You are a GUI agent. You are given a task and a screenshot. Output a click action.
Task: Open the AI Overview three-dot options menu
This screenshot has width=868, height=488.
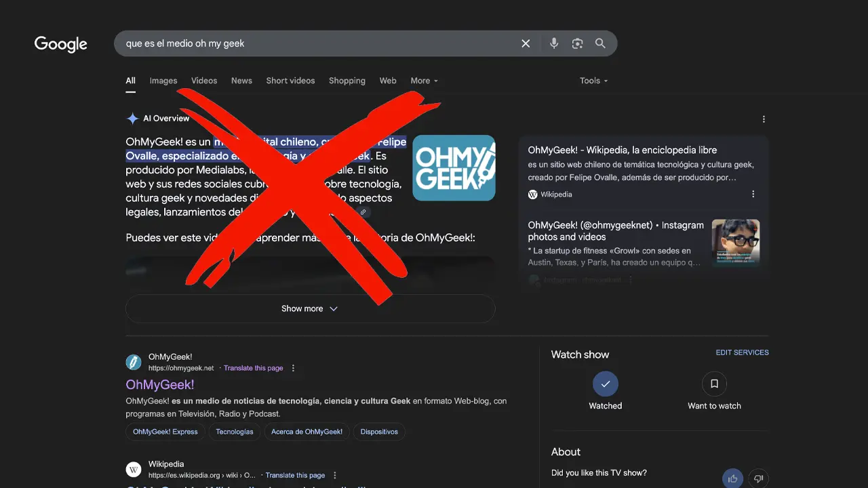click(764, 119)
